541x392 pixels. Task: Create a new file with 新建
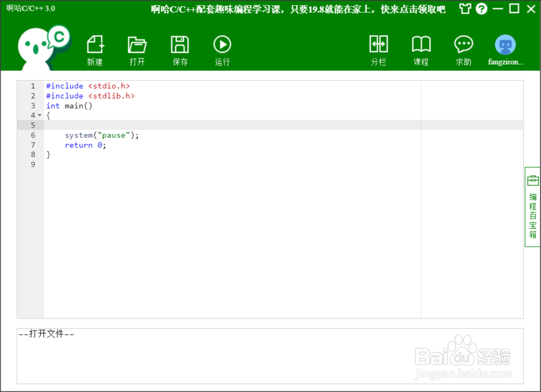(x=95, y=50)
